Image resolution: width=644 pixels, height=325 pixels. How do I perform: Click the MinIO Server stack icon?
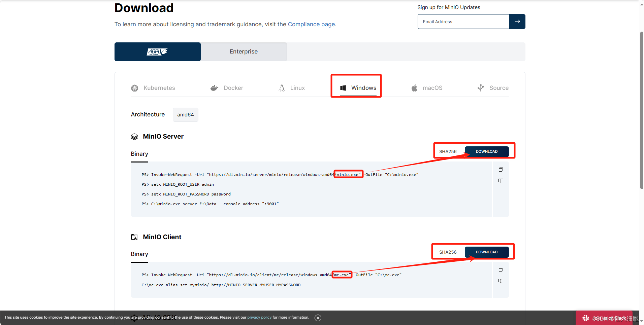click(x=134, y=137)
